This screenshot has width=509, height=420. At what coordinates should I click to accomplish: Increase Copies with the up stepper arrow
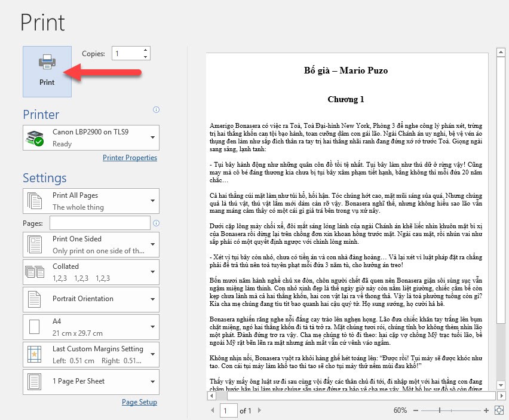point(145,50)
